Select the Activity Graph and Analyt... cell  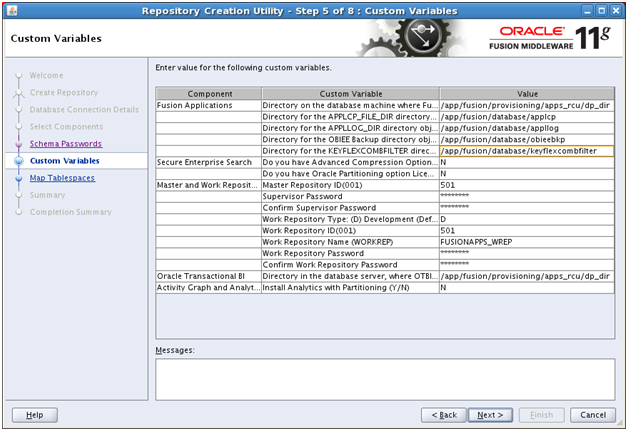tap(209, 288)
